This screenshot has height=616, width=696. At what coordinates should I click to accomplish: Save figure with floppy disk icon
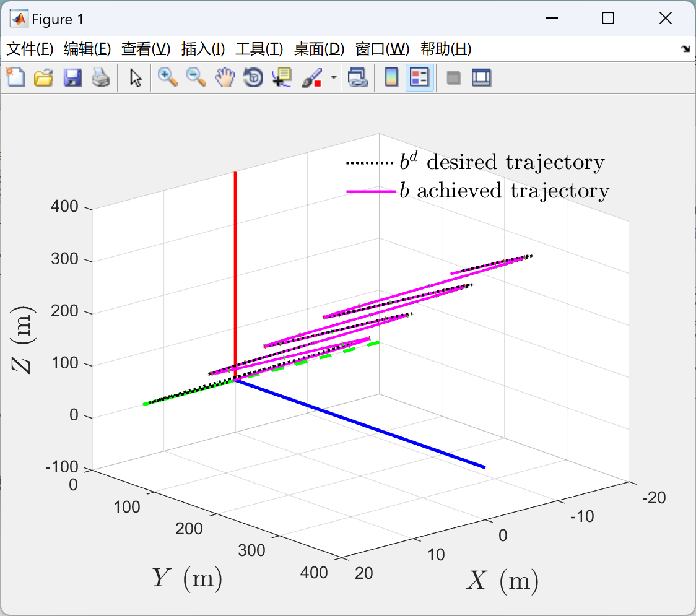[72, 77]
